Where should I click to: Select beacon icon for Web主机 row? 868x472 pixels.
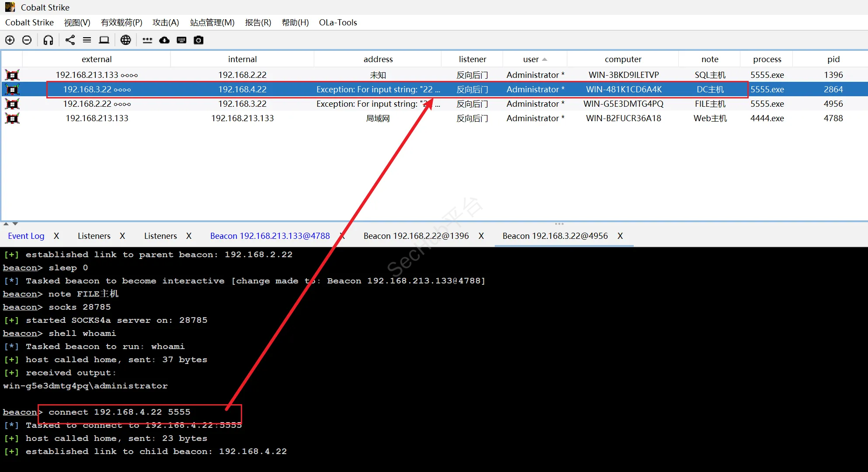point(12,118)
